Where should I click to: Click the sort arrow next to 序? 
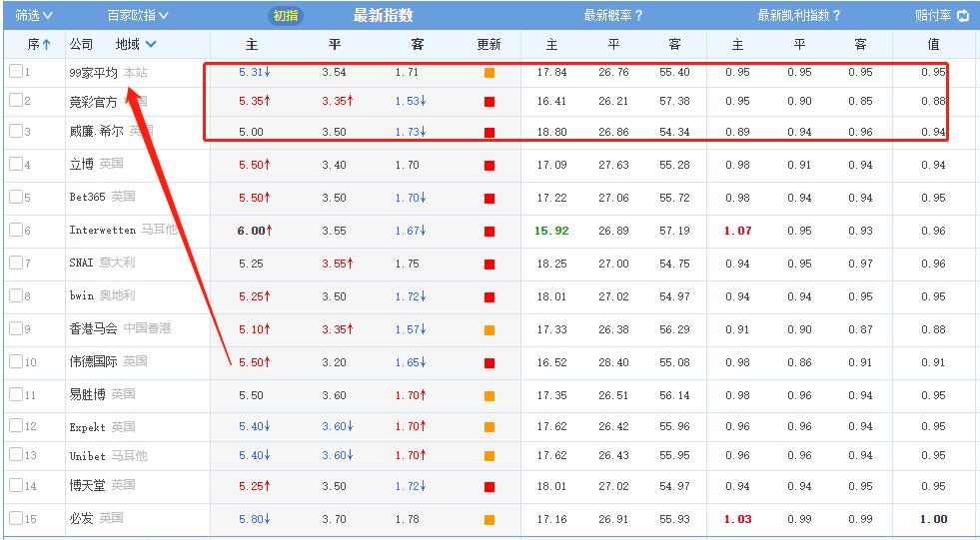click(x=46, y=44)
